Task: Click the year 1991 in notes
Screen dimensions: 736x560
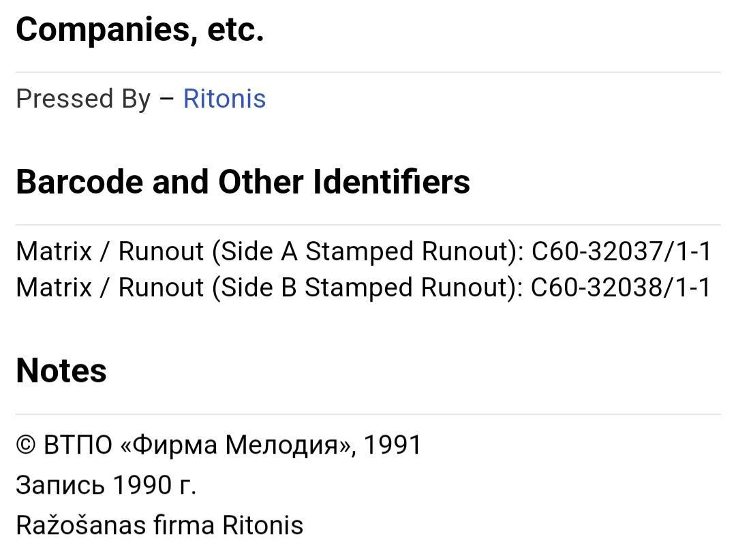Action: pyautogui.click(x=393, y=445)
